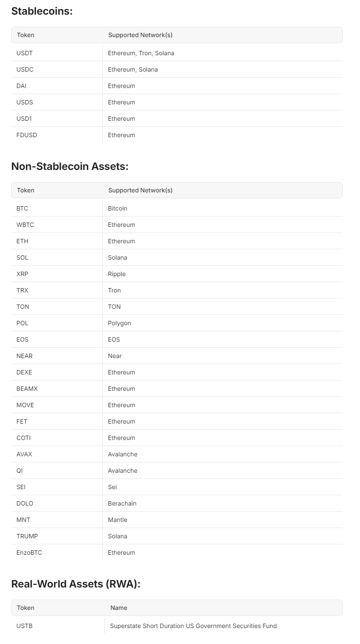Click the XRP token cell

(x=57, y=274)
